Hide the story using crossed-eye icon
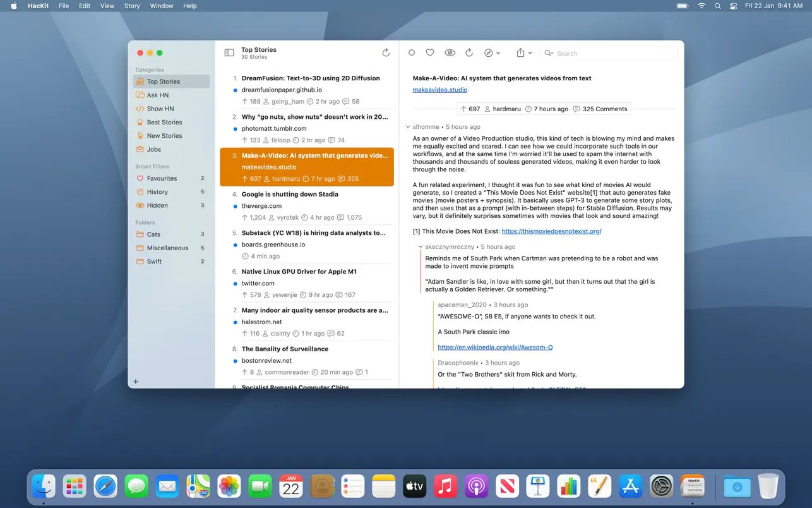The width and height of the screenshot is (812, 508). click(450, 52)
